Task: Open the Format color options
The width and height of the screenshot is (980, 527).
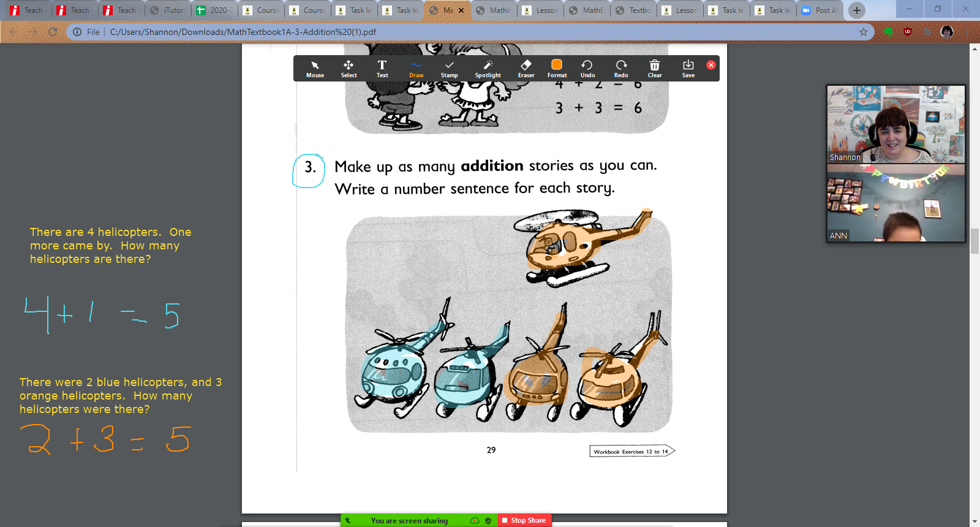Action: (x=557, y=69)
